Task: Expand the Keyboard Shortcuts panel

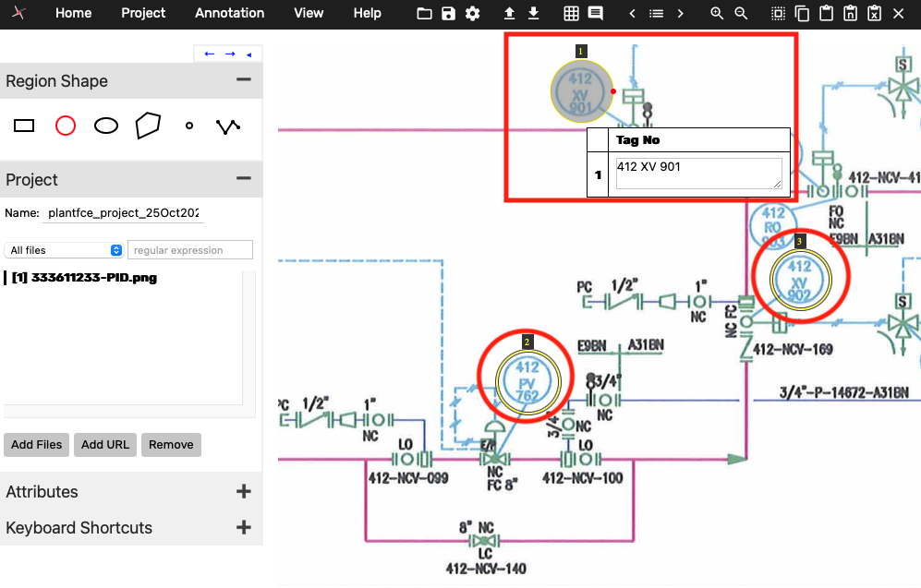Action: [x=244, y=528]
